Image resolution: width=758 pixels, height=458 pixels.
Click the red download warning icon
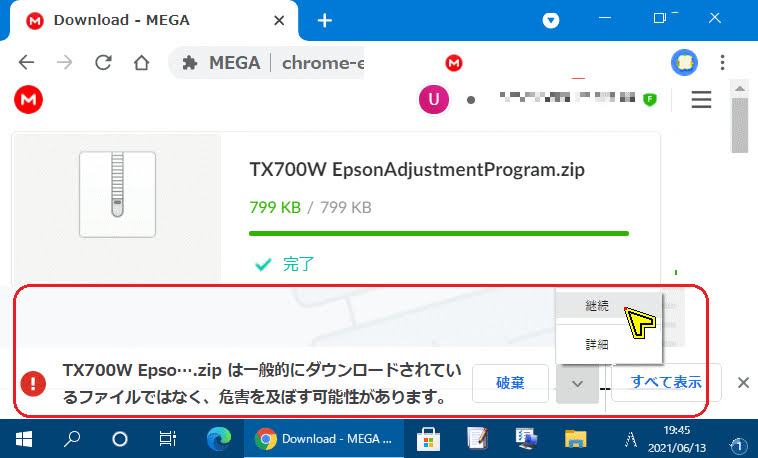[33, 384]
